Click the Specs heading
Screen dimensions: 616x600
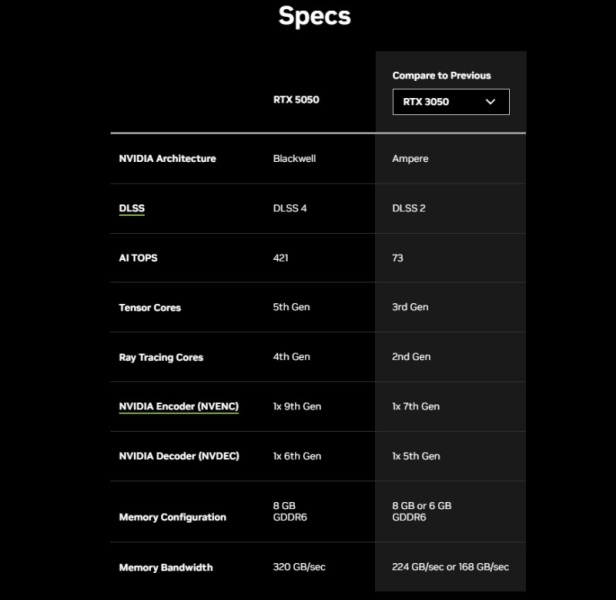pyautogui.click(x=315, y=16)
